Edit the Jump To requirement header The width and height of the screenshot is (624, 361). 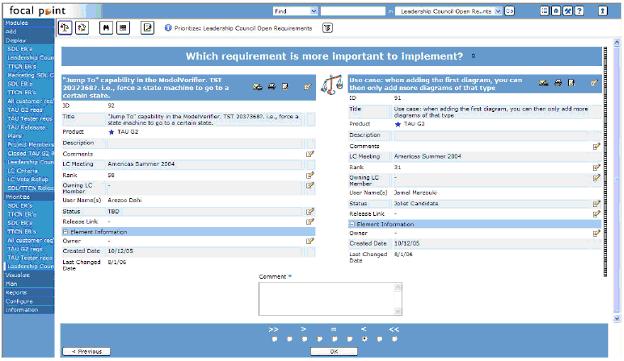pos(308,86)
